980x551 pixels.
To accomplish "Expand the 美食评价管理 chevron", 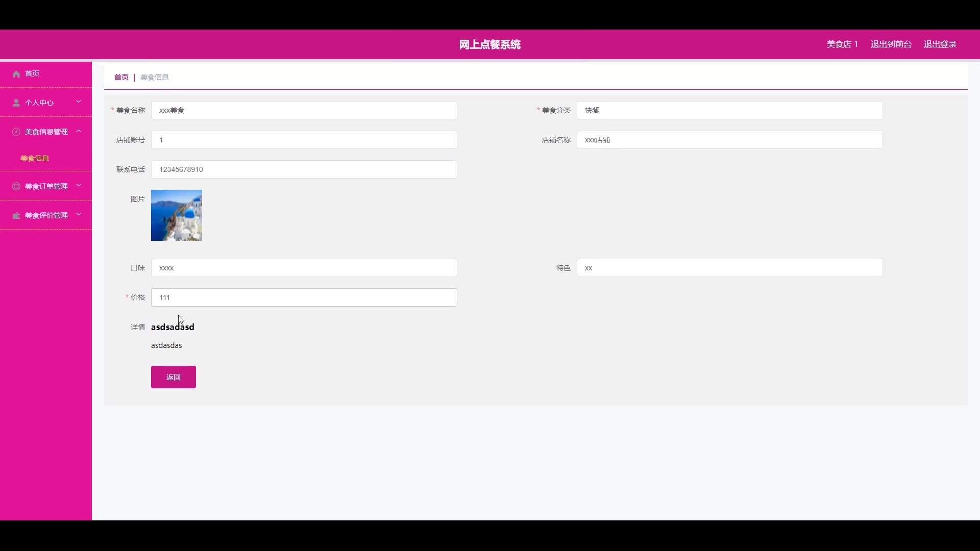I will [79, 215].
